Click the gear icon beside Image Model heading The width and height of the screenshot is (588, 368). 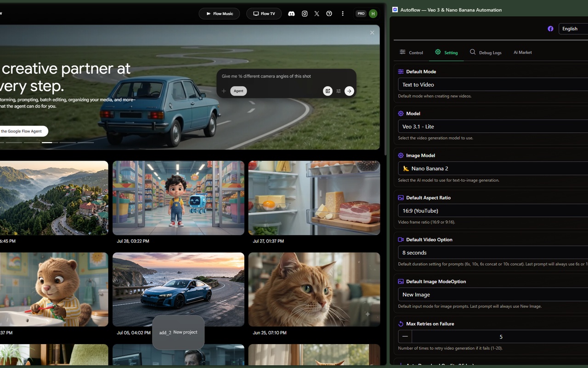pos(401,155)
